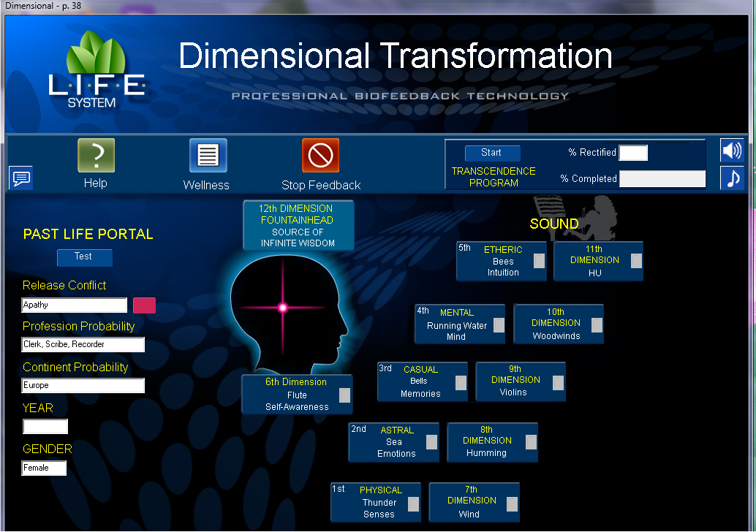
Task: Click the LIFE System leaf logo
Action: [97, 69]
